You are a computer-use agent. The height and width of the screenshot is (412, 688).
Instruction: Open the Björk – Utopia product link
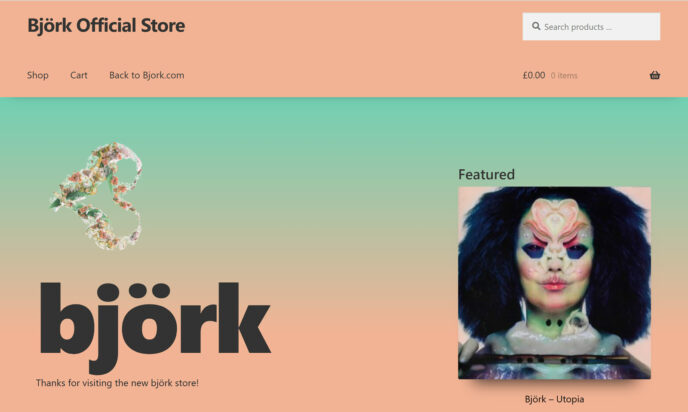[x=554, y=399]
